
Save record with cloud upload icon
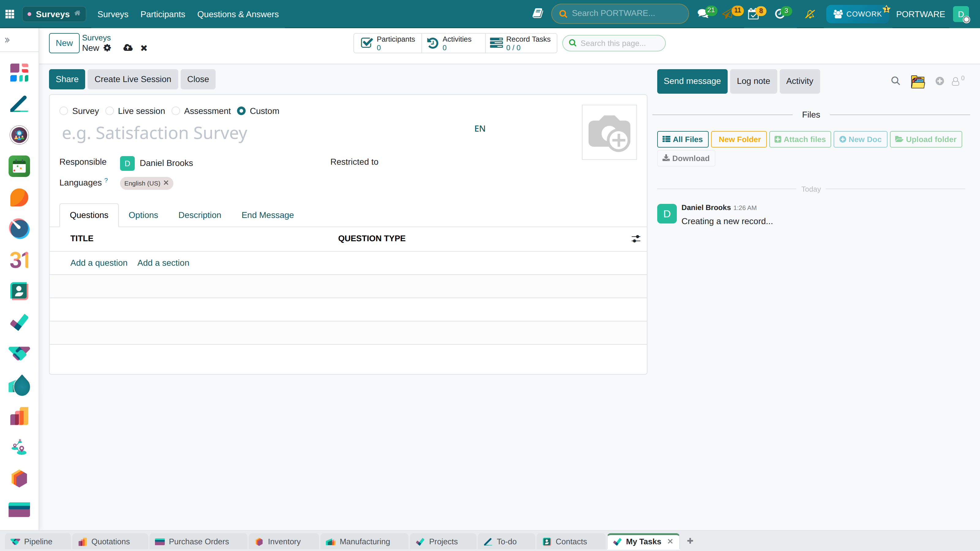click(128, 48)
